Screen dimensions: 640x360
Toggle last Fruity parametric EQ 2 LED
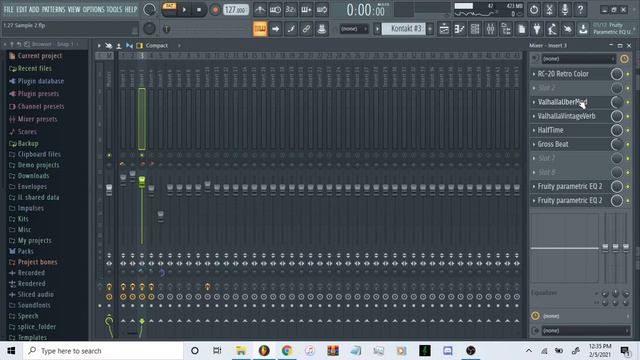click(628, 200)
